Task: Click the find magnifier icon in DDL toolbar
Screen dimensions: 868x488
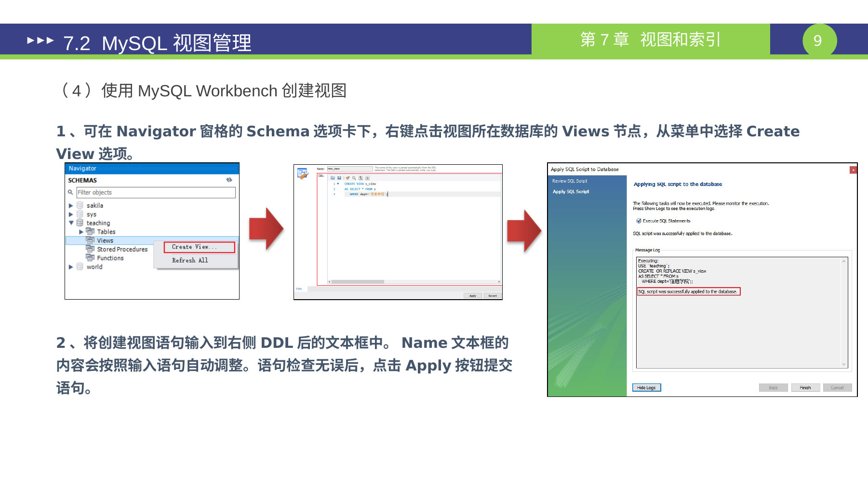Action: [x=354, y=178]
